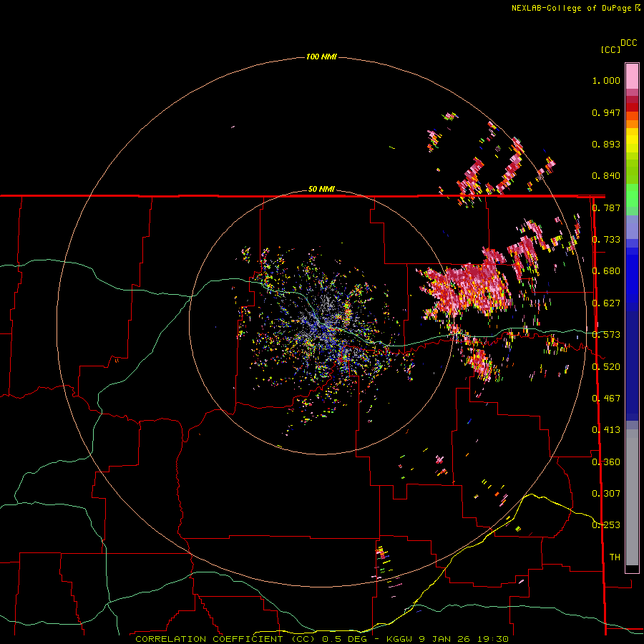This screenshot has width=644, height=644.
Task: Click the 0.520 scale value
Action: [x=606, y=367]
